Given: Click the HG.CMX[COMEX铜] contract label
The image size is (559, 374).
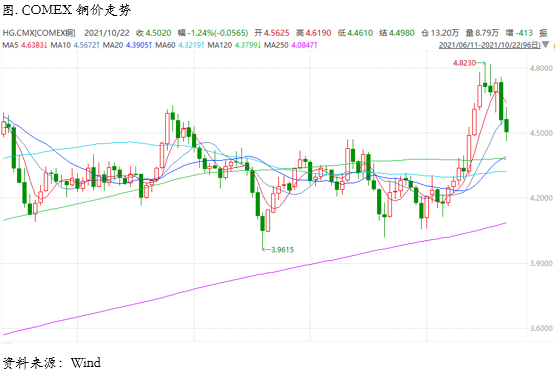Looking at the screenshot, I should [39, 33].
